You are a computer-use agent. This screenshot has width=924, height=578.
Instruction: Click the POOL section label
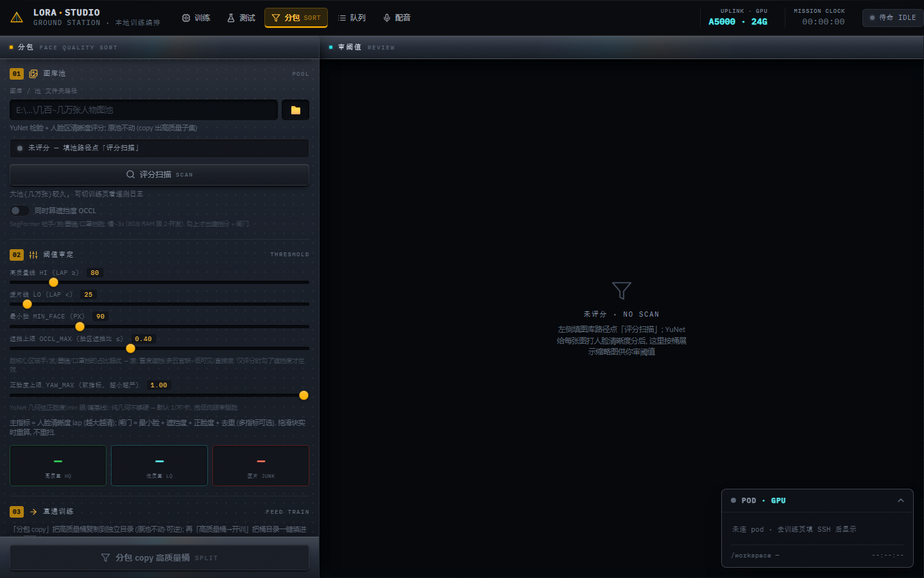[x=300, y=74]
